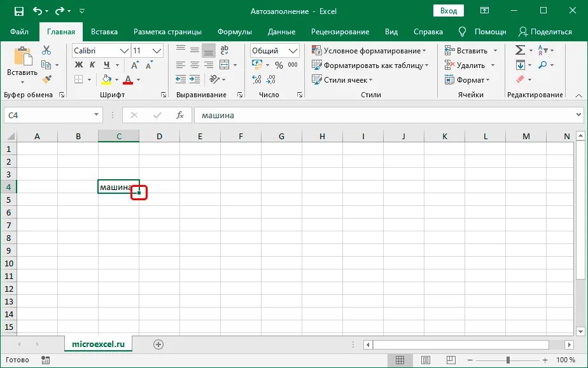Select the Format Painter brush icon
This screenshot has height=368, width=588.
46,79
